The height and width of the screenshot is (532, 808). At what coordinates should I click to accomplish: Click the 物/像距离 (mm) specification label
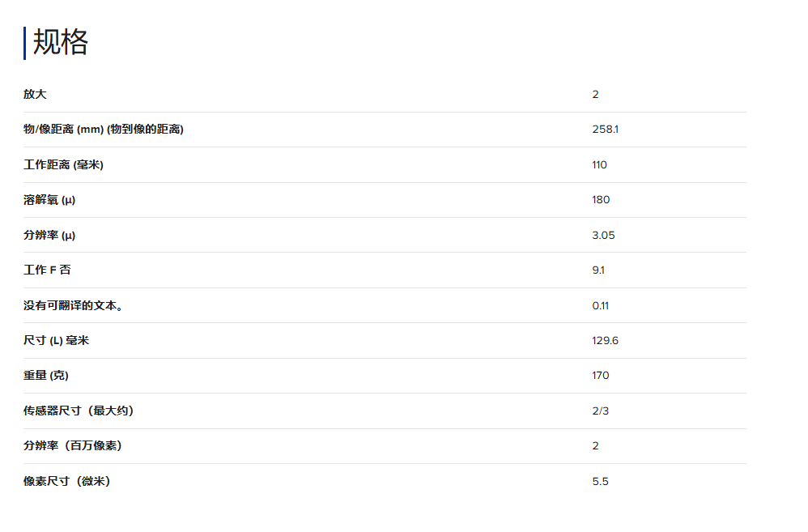[104, 130]
